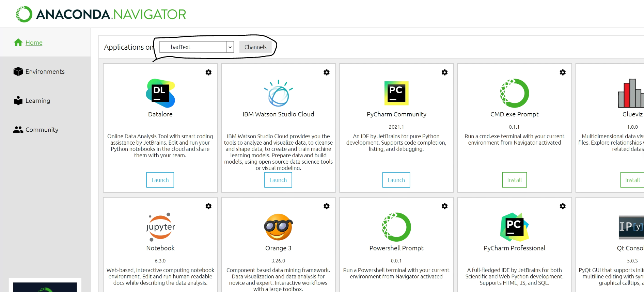Click CMD.exe Prompt version 0.1.1
This screenshot has height=292, width=644.
514,127
